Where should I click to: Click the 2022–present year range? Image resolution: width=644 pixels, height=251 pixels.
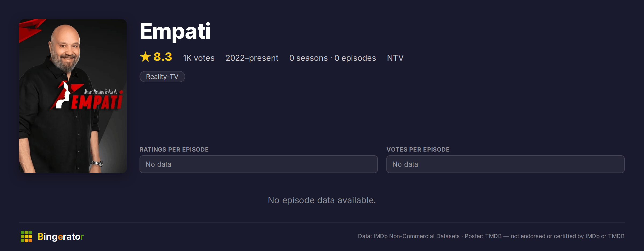[252, 58]
